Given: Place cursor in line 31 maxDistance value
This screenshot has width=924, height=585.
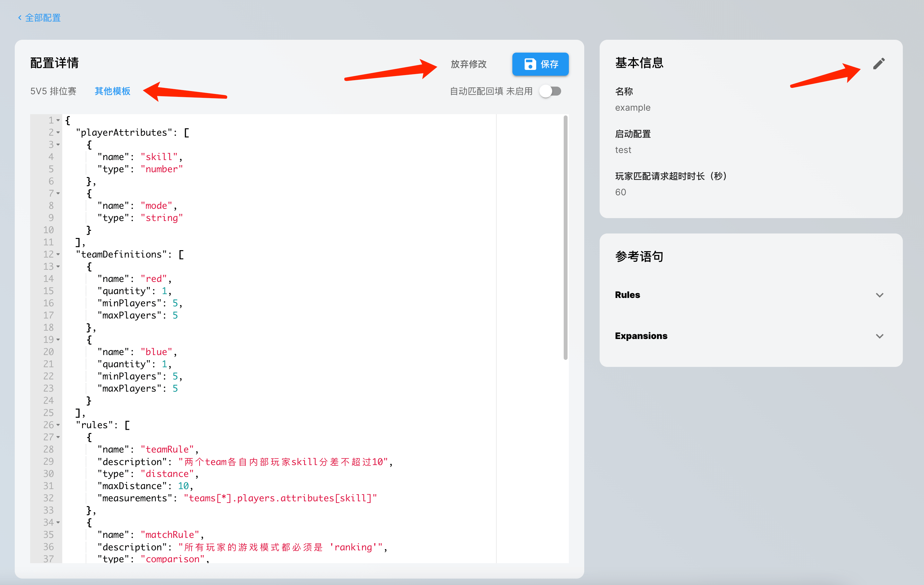Looking at the screenshot, I should click(184, 486).
